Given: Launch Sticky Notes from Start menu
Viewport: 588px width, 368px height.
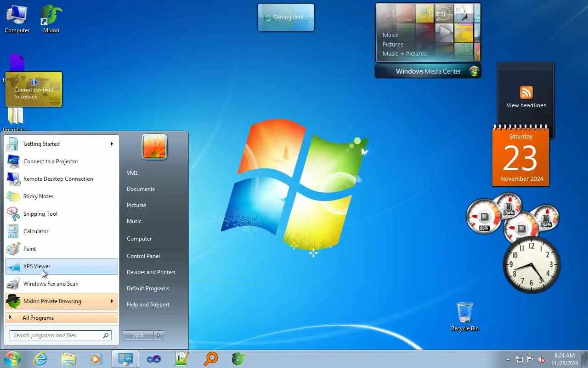Looking at the screenshot, I should tap(62, 196).
